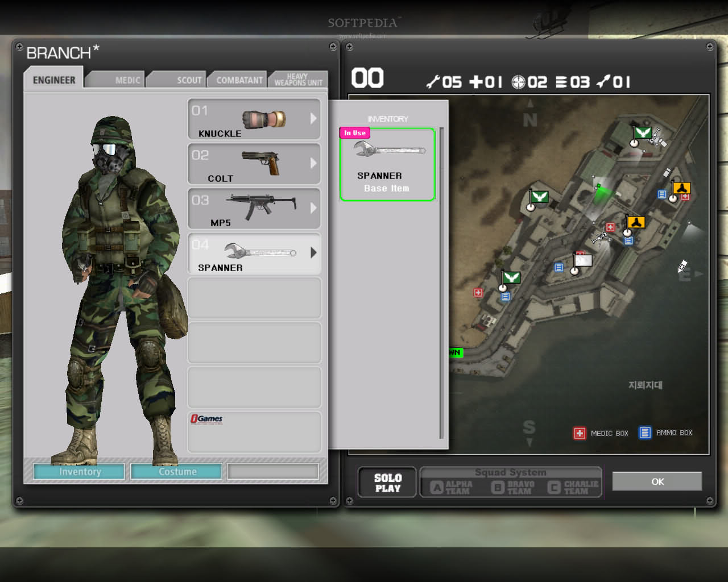The height and width of the screenshot is (582, 728).
Task: Select the northernmost green flag on map
Action: [642, 133]
